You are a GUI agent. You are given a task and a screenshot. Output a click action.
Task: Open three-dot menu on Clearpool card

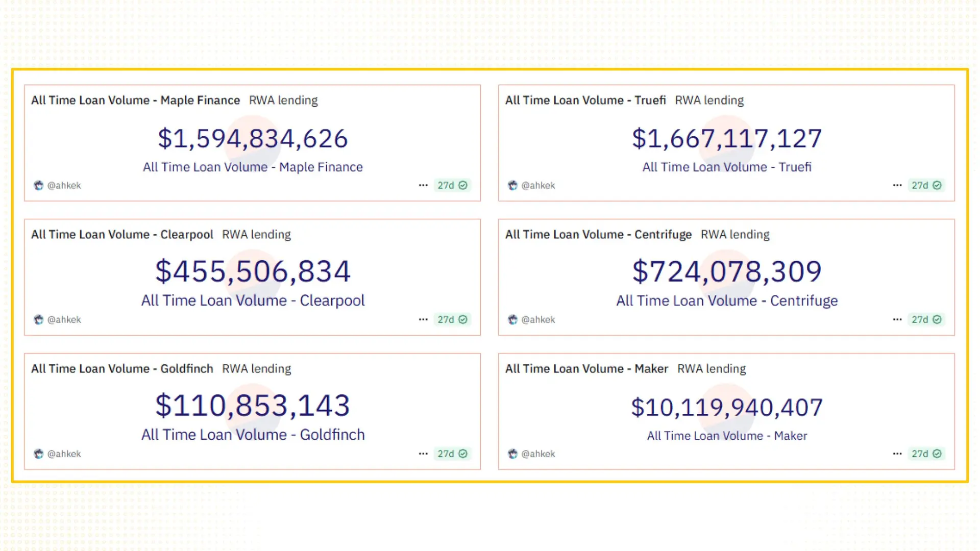tap(423, 319)
